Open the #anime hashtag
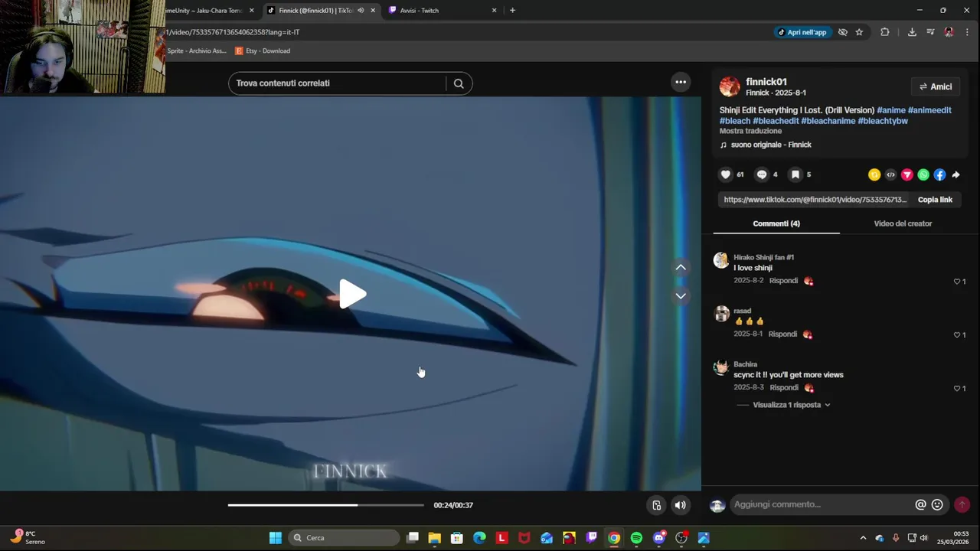The height and width of the screenshot is (551, 980). pyautogui.click(x=891, y=110)
